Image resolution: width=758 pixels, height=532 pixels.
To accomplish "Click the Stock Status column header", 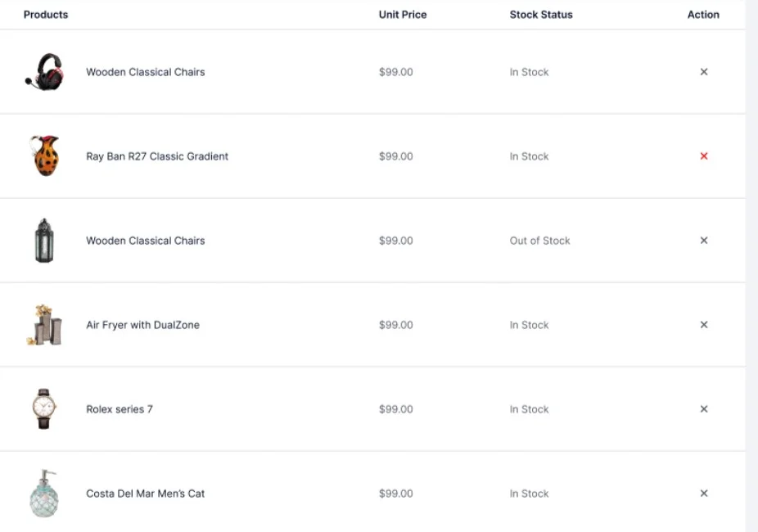I will tap(541, 15).
